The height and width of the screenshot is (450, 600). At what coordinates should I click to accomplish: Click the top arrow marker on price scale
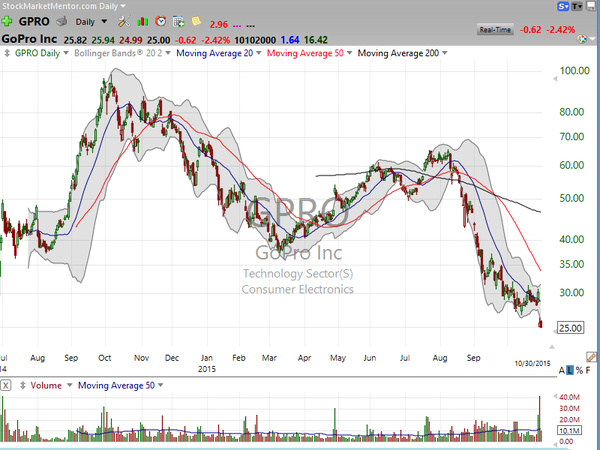pyautogui.click(x=555, y=79)
